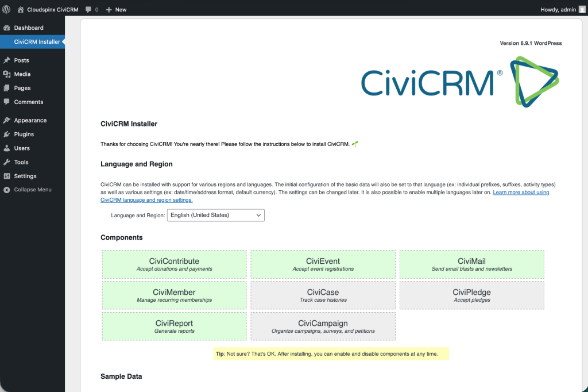The width and height of the screenshot is (588, 392).
Task: Disable the CiviContribute component
Action: tap(174, 264)
